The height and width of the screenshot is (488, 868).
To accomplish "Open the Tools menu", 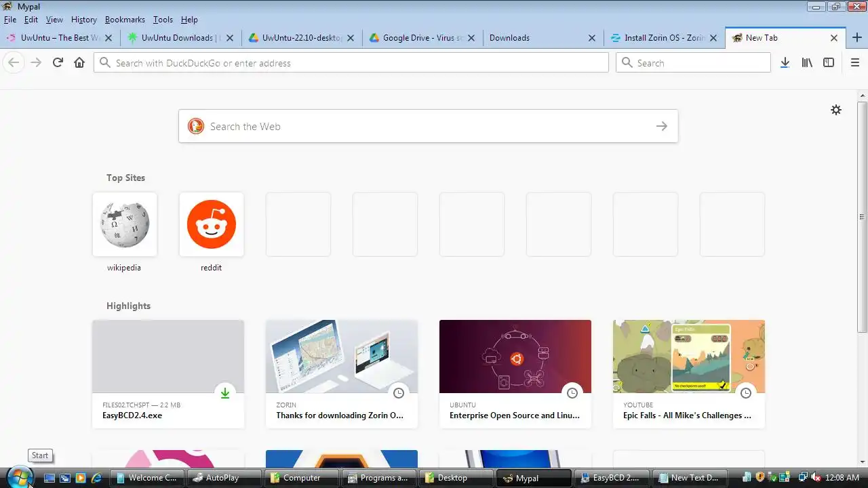I will [163, 20].
